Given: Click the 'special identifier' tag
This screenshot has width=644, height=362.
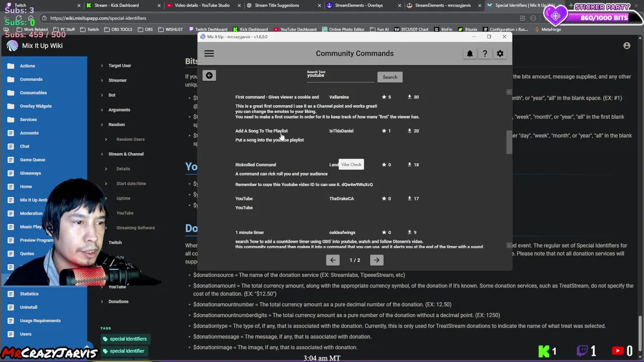Looking at the screenshot, I should 123,351.
